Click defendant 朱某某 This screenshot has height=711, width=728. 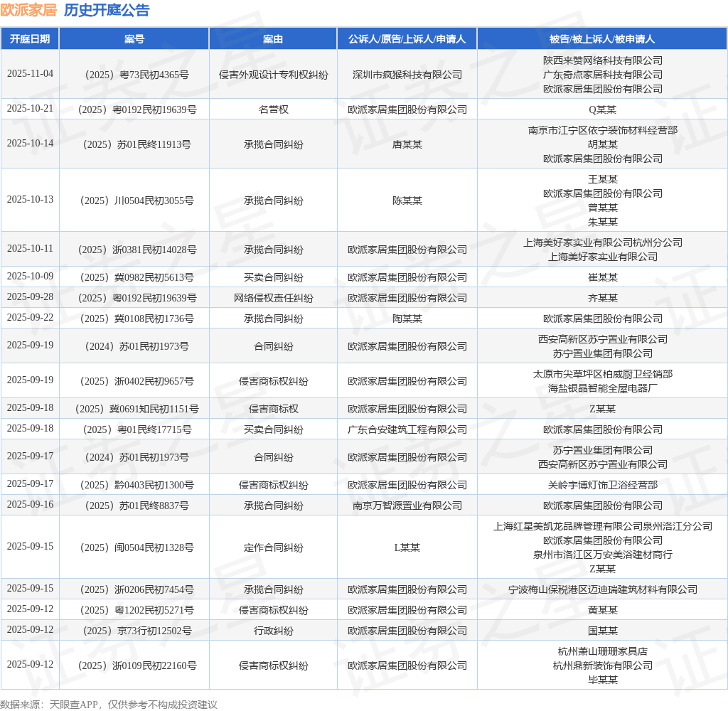(x=603, y=222)
